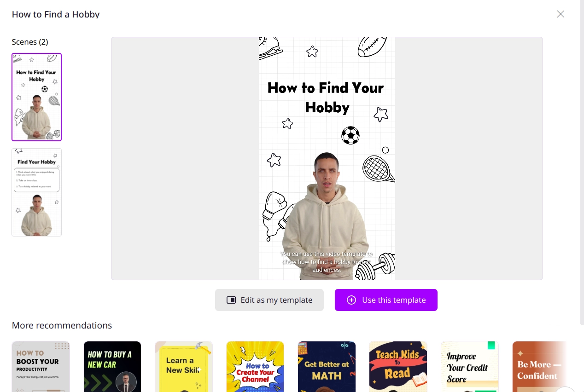Screen dimensions: 584x392
Task: Open the How to Buy a New Car template
Action: click(112, 367)
